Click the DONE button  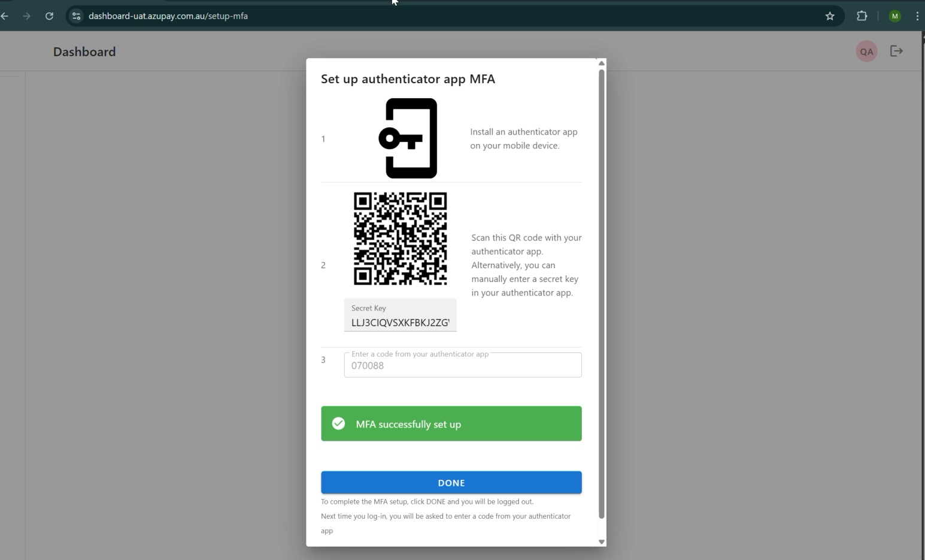pos(451,482)
